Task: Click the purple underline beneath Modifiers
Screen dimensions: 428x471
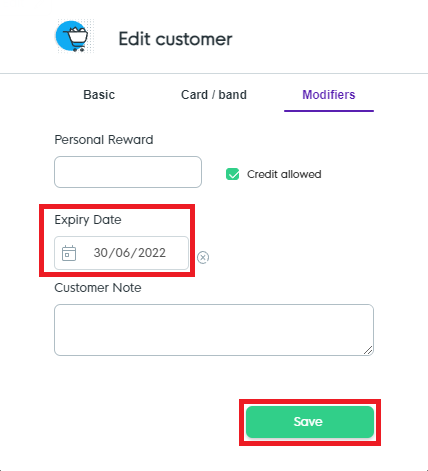Action: 329,111
